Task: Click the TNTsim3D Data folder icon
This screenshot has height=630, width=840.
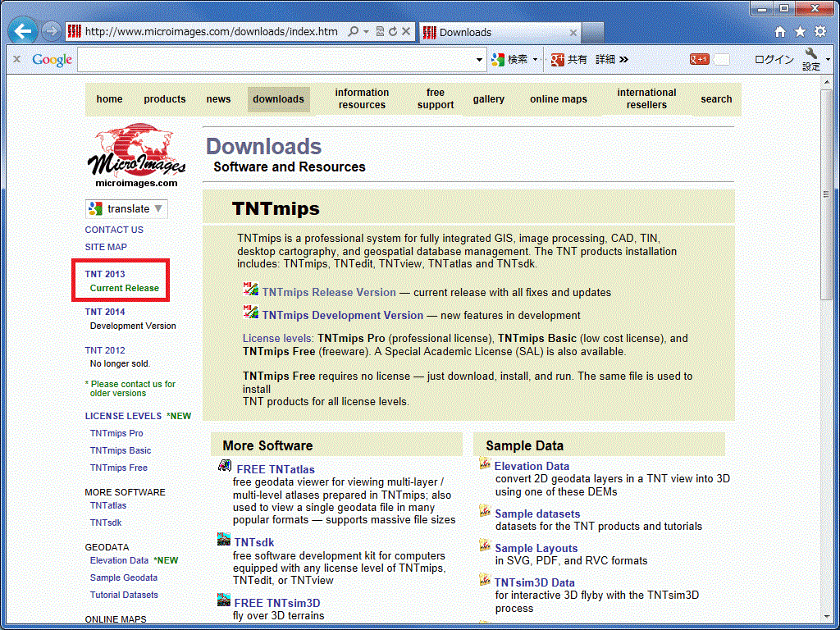Action: tap(485, 580)
